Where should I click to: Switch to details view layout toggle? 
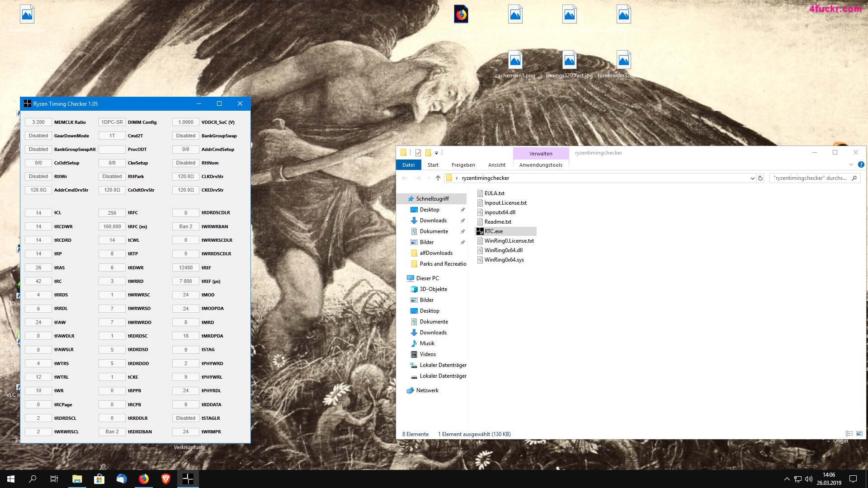coord(849,434)
